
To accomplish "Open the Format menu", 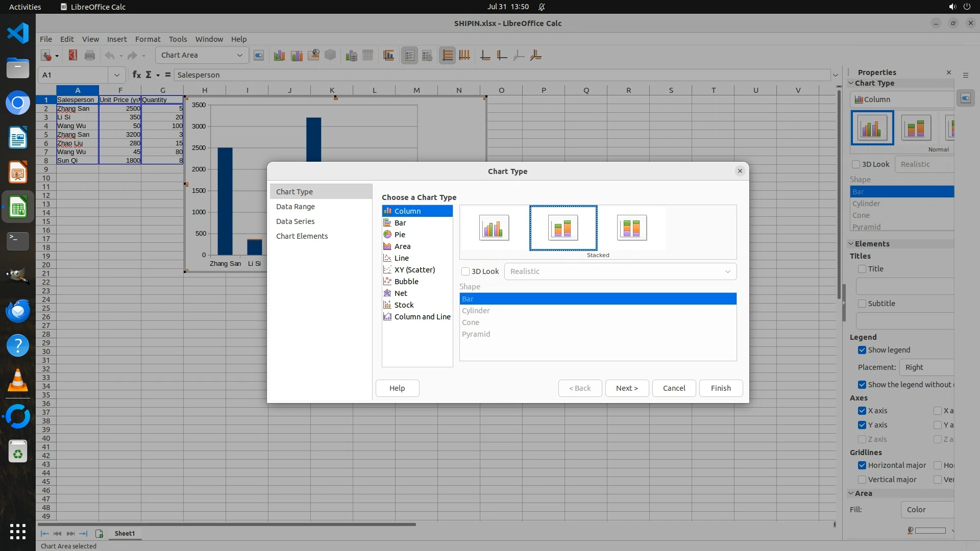I will [148, 39].
